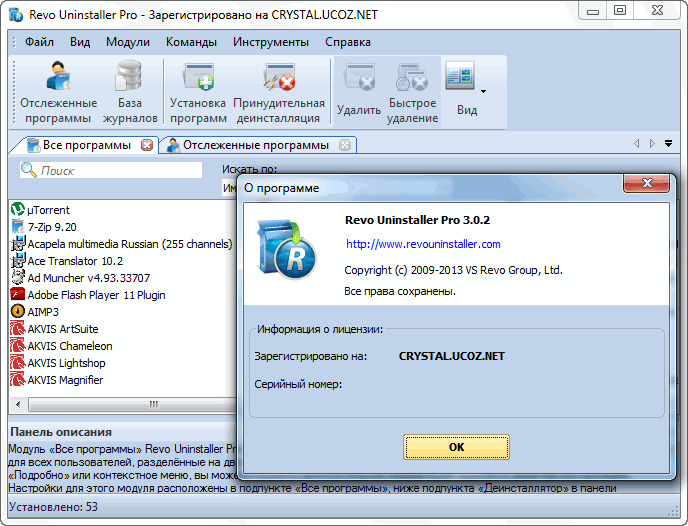Click the Revo Uninstaller title bar icon
The image size is (688, 526).
16,14
